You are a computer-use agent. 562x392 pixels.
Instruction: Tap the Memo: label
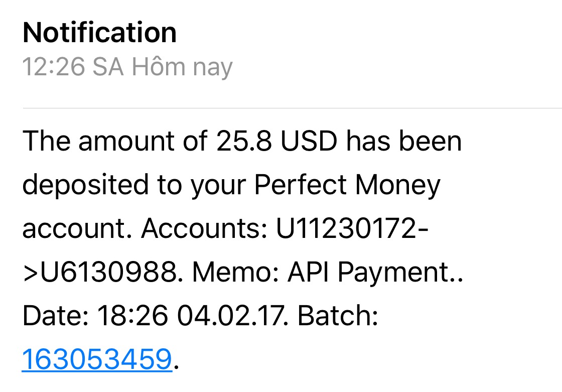(236, 273)
